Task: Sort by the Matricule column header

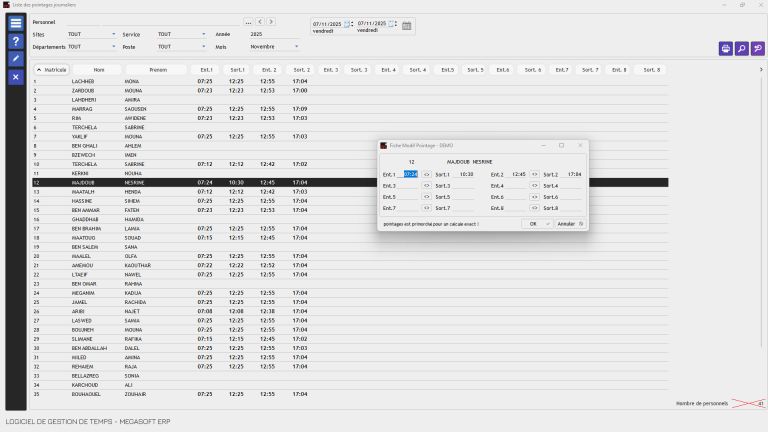Action: point(51,70)
